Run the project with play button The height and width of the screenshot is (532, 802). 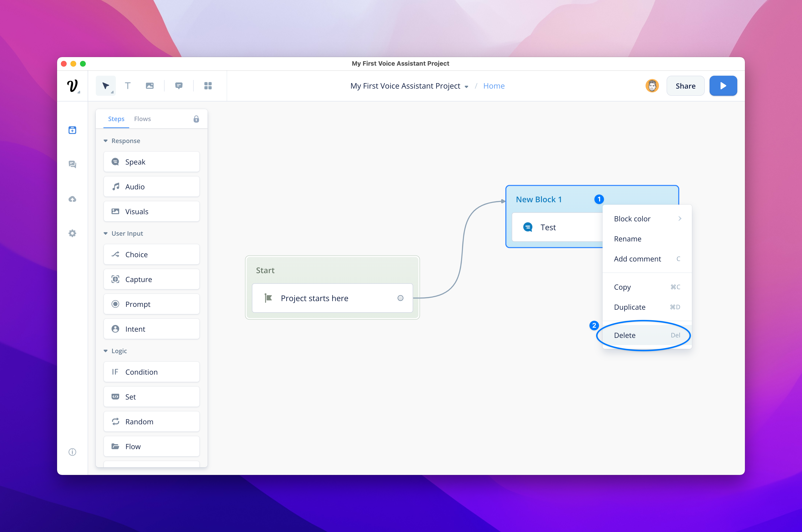(723, 86)
